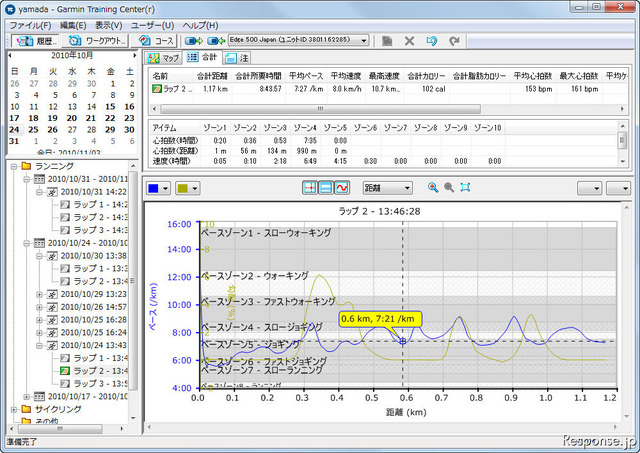
Task: Click the fit graph to window icon
Action: pyautogui.click(x=465, y=187)
